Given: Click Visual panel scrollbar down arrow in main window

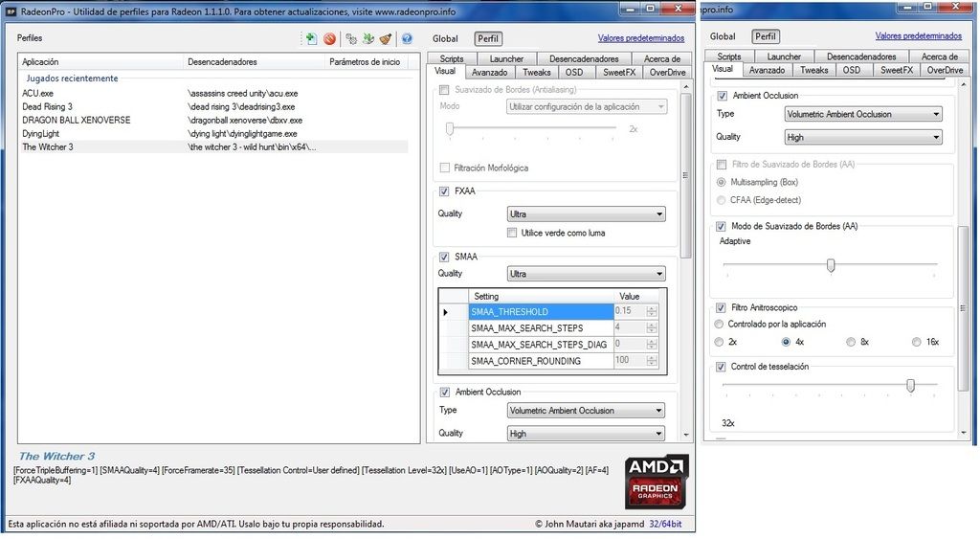Looking at the screenshot, I should tap(685, 434).
